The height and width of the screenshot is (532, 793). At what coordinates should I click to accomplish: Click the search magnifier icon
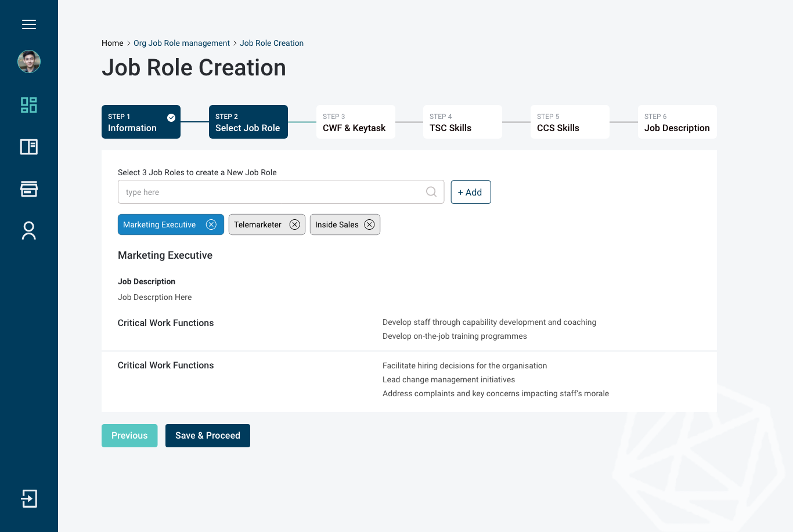click(x=431, y=192)
